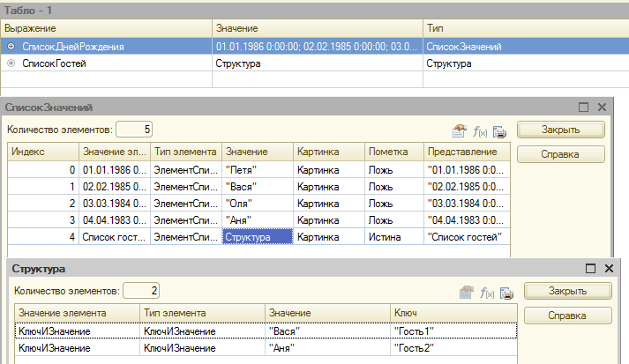The height and width of the screenshot is (364, 629).
Task: Maximize the Структура window
Action: click(x=590, y=268)
